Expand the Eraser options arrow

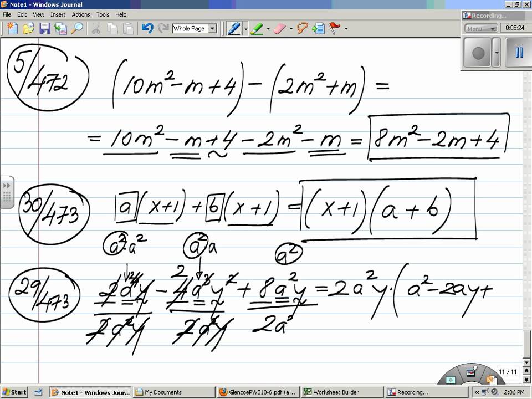click(x=291, y=29)
